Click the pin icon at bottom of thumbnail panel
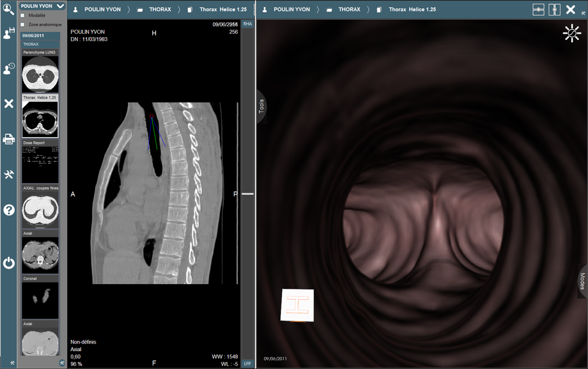Image resolution: width=588 pixels, height=369 pixels. 62,363
